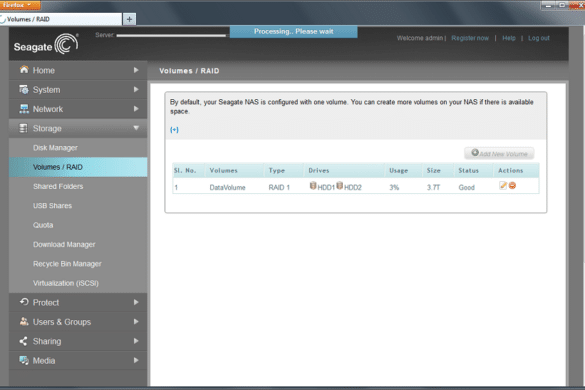Screen dimensions: 585x390
Task: Switch to the Volumes / RAID browser tab
Action: 61,19
